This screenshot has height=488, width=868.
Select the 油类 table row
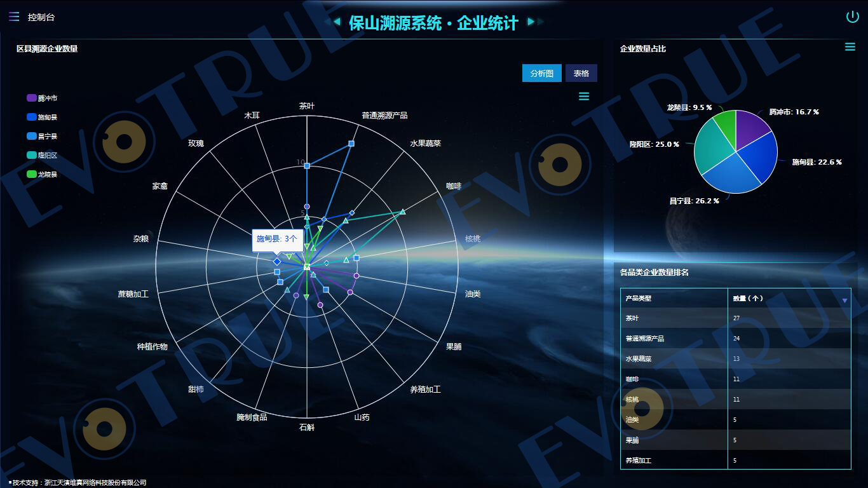pos(736,419)
